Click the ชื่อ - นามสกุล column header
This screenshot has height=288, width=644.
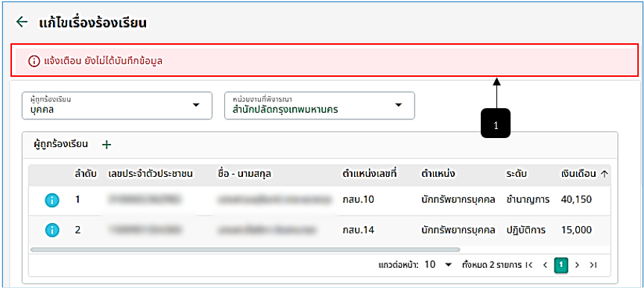click(x=245, y=174)
